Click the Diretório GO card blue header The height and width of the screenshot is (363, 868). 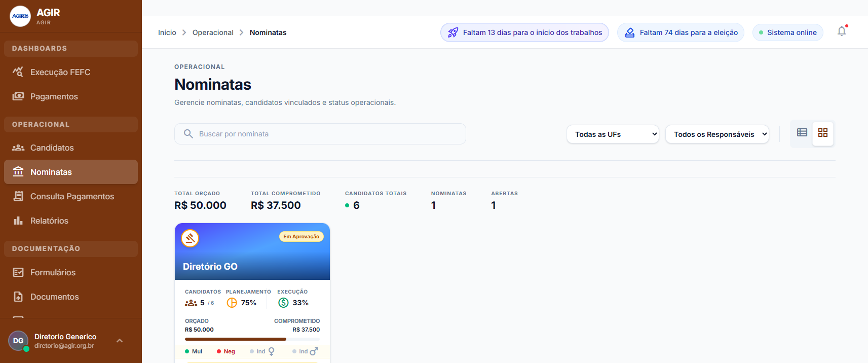point(252,251)
